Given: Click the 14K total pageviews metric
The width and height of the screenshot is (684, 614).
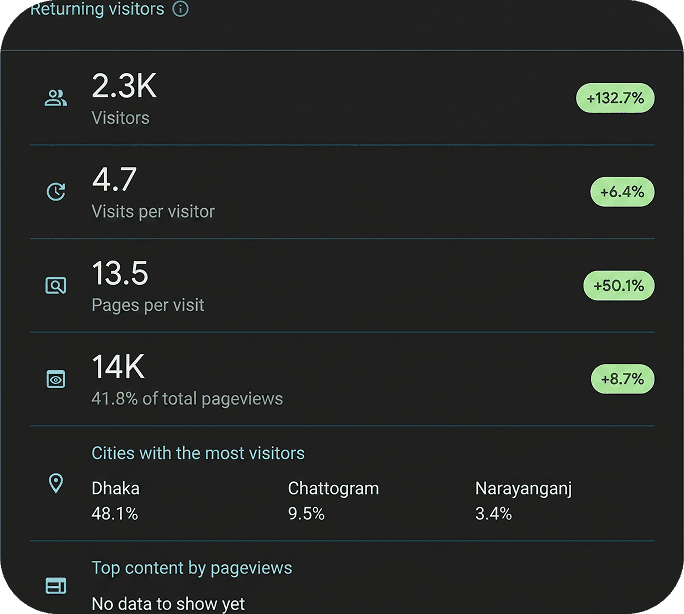Looking at the screenshot, I should click(187, 380).
